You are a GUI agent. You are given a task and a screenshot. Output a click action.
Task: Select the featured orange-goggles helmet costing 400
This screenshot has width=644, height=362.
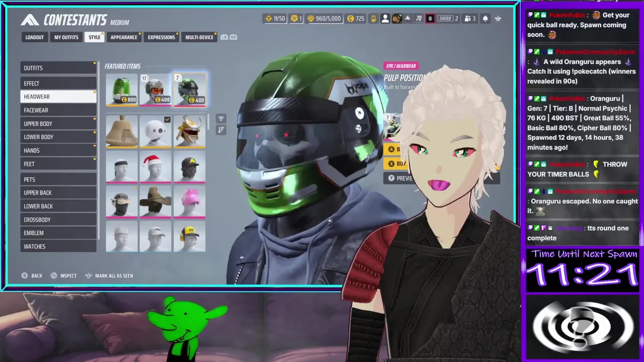155,89
